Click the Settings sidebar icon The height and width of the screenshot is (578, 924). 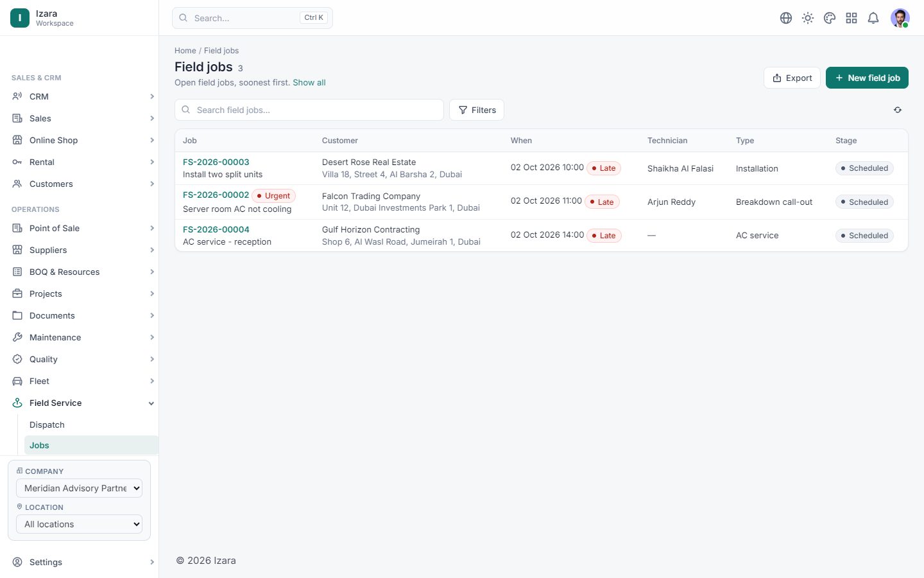point(17,562)
